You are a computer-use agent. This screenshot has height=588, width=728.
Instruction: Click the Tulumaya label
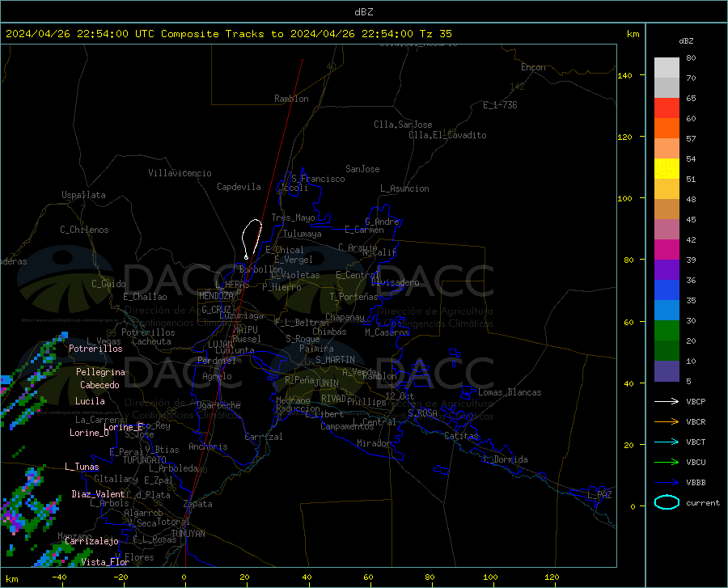[303, 234]
